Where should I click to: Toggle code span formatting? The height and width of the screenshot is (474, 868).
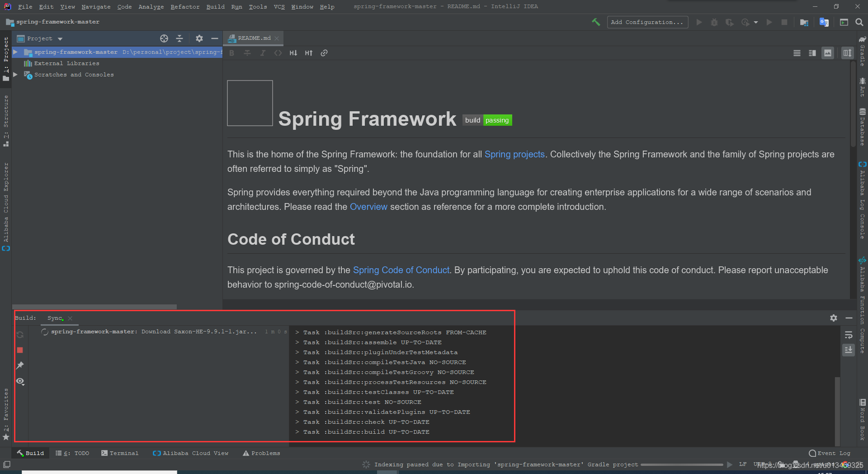pyautogui.click(x=278, y=53)
